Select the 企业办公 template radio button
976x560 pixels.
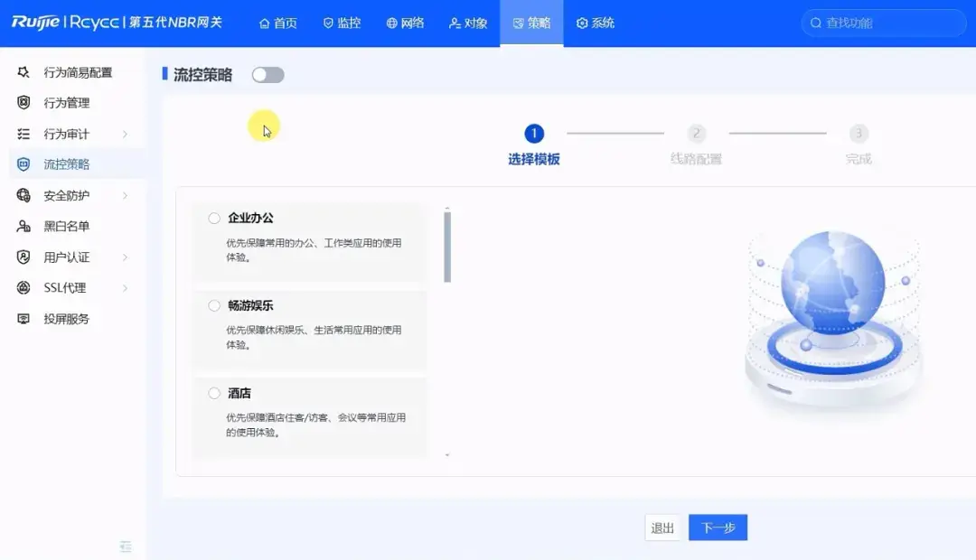(x=213, y=218)
